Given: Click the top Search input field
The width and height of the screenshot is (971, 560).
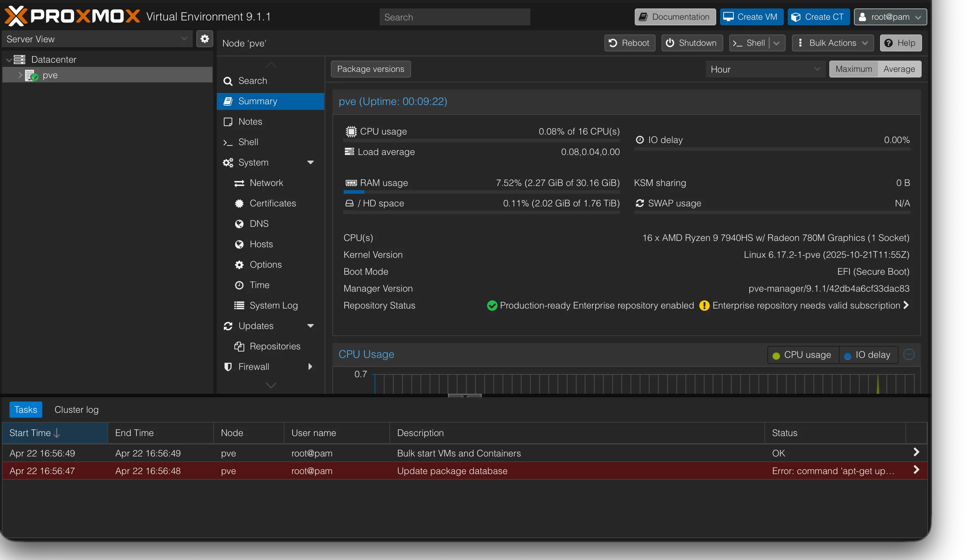Looking at the screenshot, I should click(x=455, y=17).
